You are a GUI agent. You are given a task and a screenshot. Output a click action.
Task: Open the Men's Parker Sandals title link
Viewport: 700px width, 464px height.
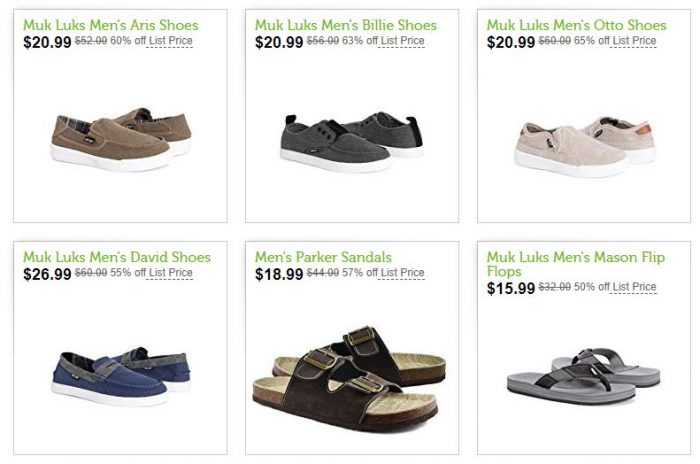pyautogui.click(x=323, y=257)
